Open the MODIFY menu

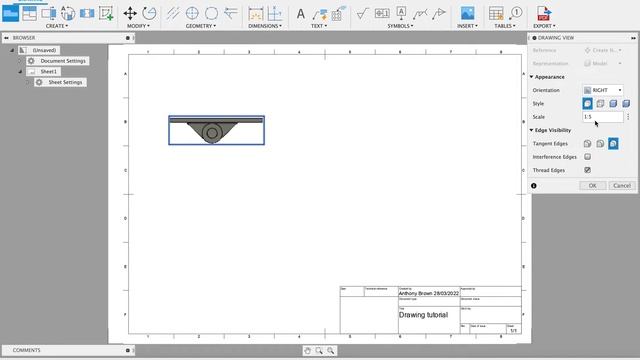point(138,26)
